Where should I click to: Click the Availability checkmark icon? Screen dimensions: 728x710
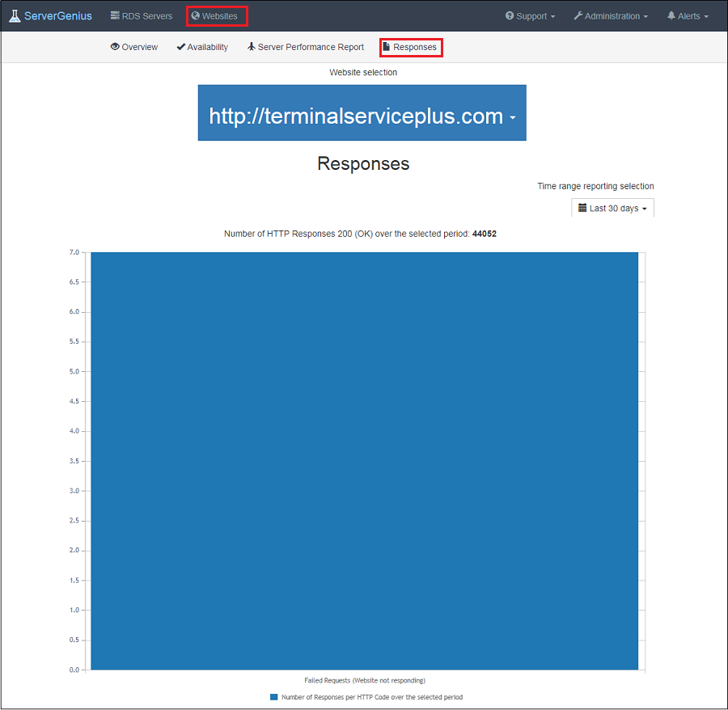click(178, 46)
